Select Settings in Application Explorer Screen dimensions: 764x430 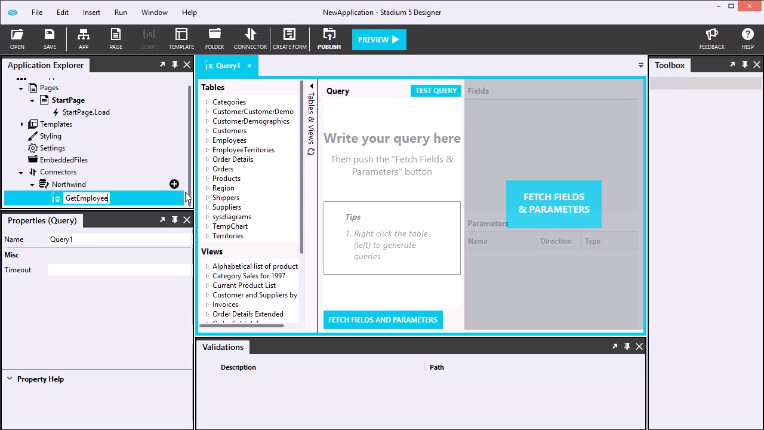tap(52, 148)
